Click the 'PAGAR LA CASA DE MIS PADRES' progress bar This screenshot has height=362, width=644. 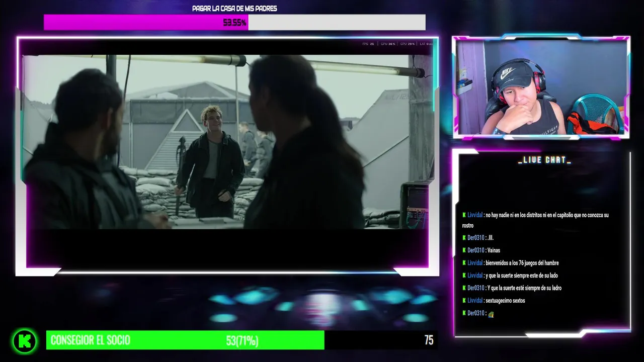(234, 22)
